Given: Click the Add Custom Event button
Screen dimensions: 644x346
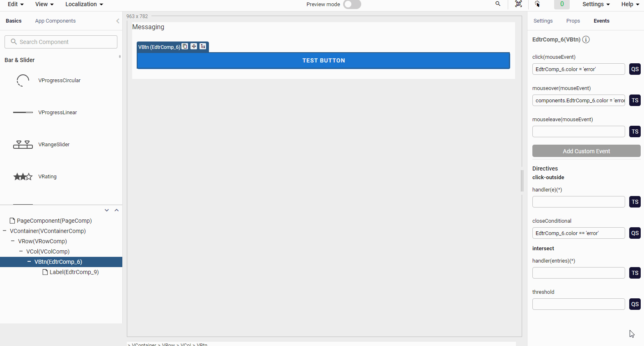Looking at the screenshot, I should pyautogui.click(x=586, y=151).
